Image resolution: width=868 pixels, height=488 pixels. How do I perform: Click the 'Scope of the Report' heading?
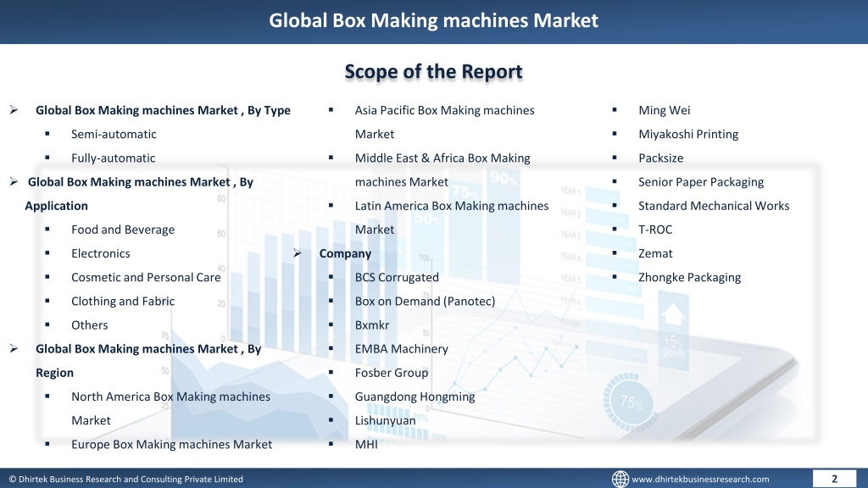coord(433,71)
